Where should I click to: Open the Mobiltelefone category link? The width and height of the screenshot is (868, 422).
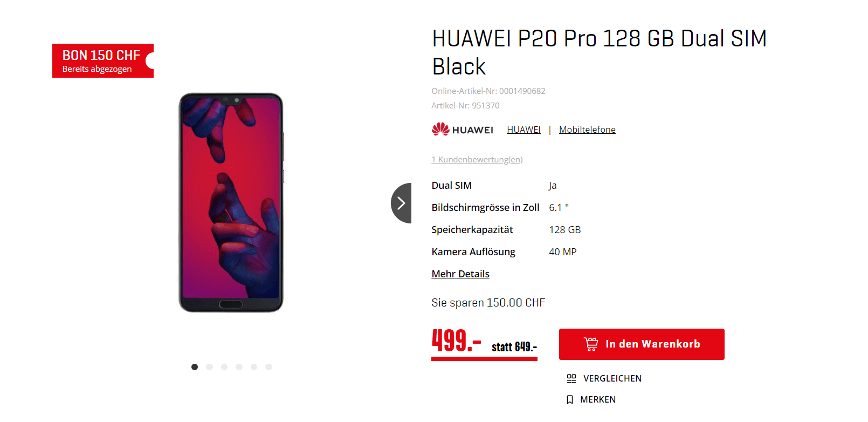coord(587,130)
